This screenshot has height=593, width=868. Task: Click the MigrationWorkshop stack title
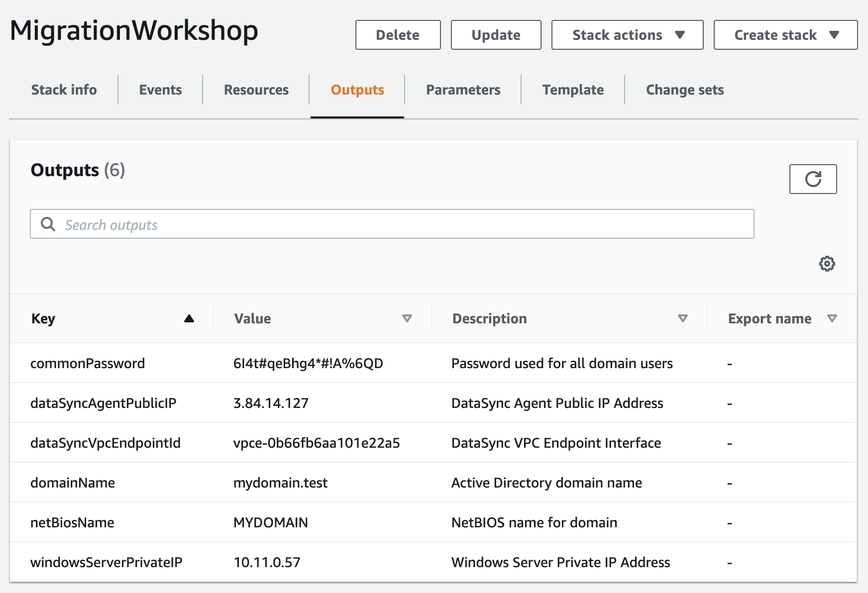click(x=134, y=31)
